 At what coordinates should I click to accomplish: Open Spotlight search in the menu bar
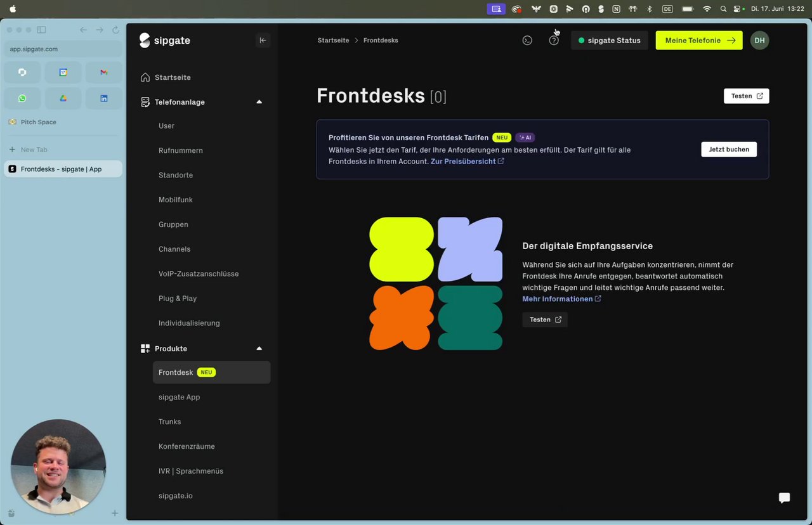pyautogui.click(x=723, y=9)
